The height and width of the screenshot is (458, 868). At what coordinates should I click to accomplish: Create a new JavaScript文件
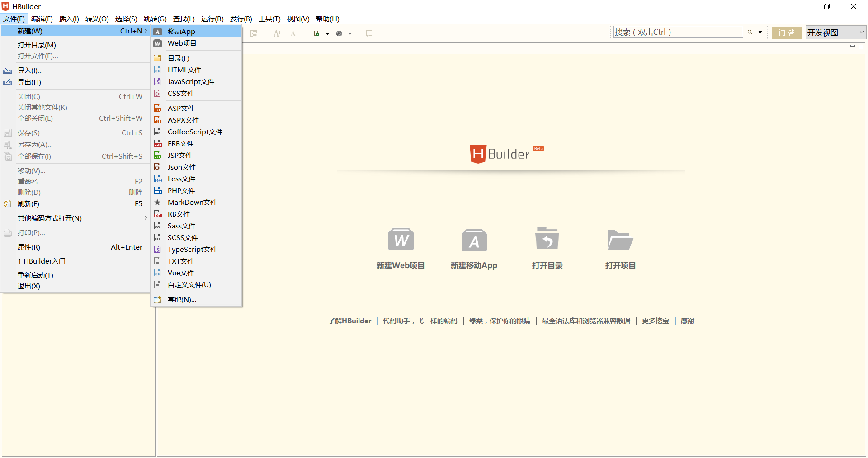(196, 81)
